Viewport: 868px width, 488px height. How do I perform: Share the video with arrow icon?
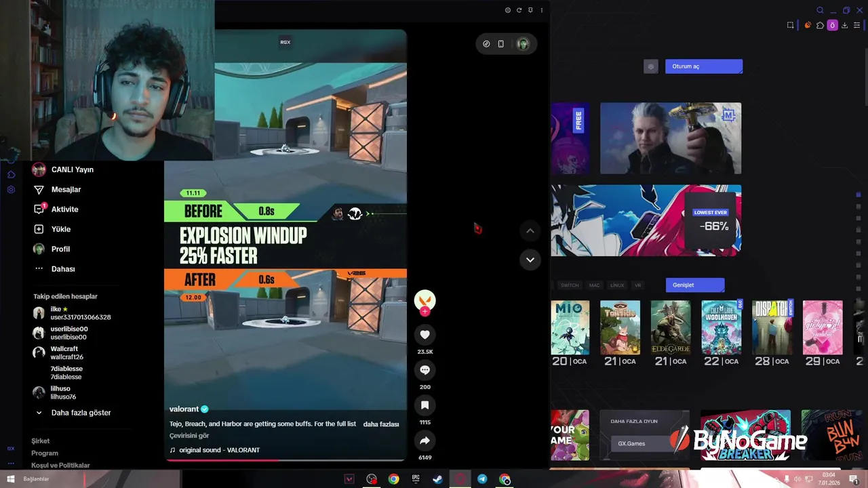coord(425,441)
